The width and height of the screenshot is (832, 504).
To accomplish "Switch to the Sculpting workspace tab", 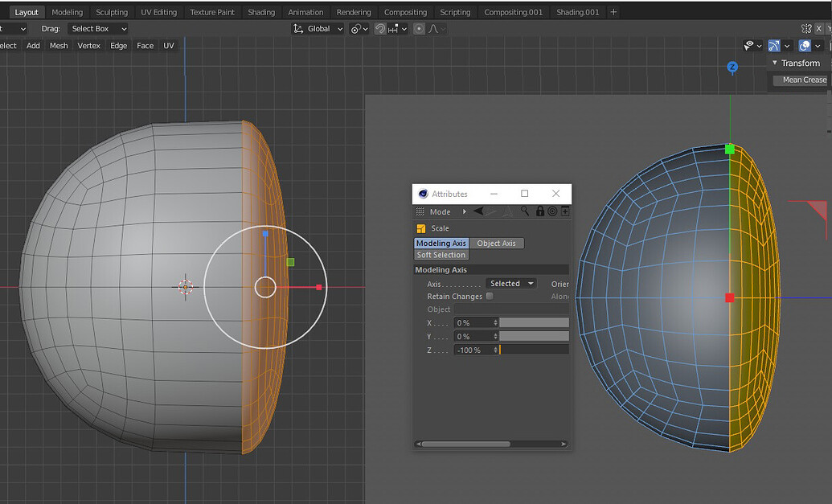I will click(112, 12).
